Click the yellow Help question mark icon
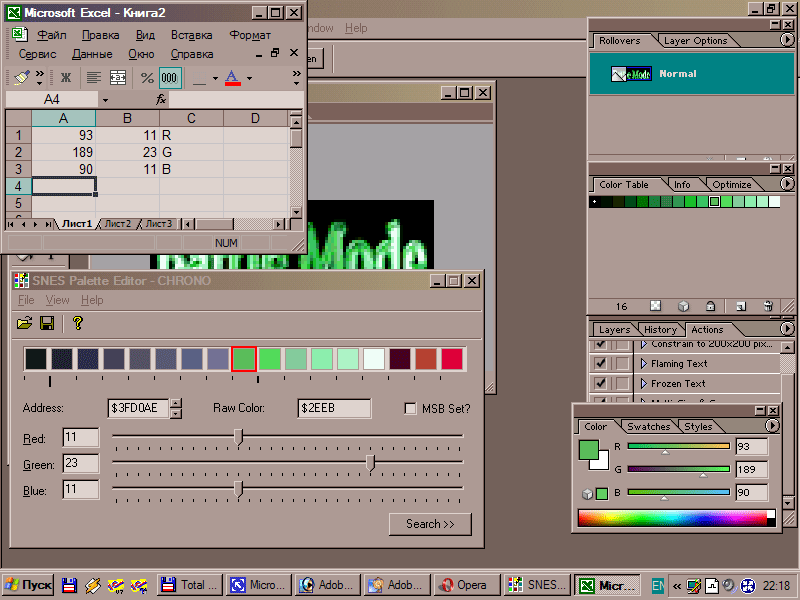 pyautogui.click(x=78, y=323)
